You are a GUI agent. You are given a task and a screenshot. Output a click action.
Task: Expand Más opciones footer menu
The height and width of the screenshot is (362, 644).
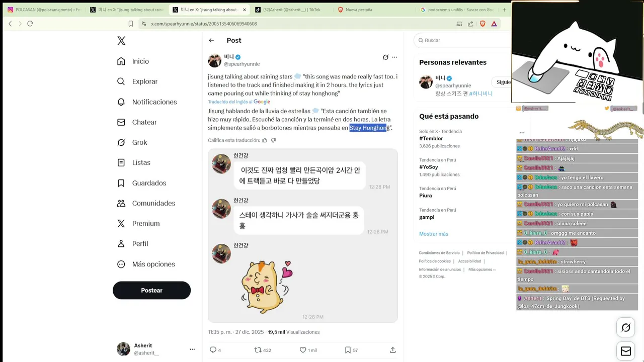(x=482, y=269)
